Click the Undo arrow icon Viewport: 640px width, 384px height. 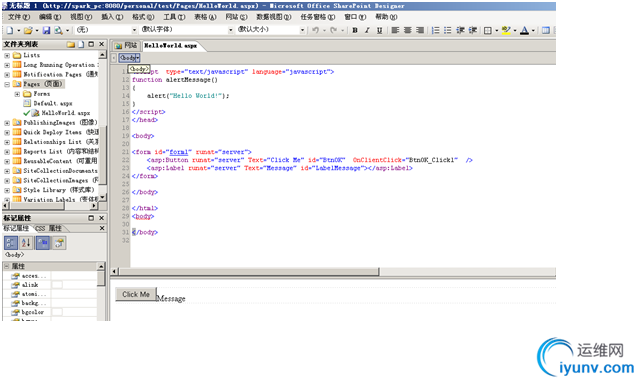pos(315,30)
